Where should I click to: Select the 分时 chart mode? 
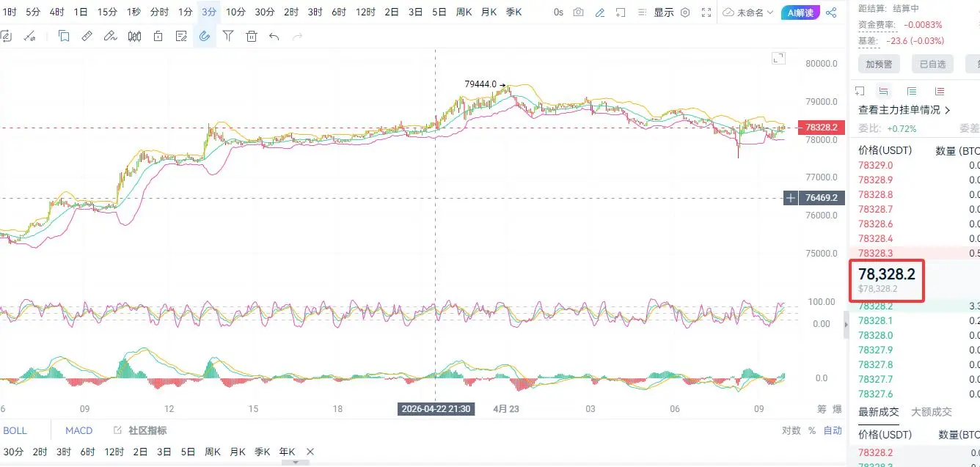coord(159,12)
